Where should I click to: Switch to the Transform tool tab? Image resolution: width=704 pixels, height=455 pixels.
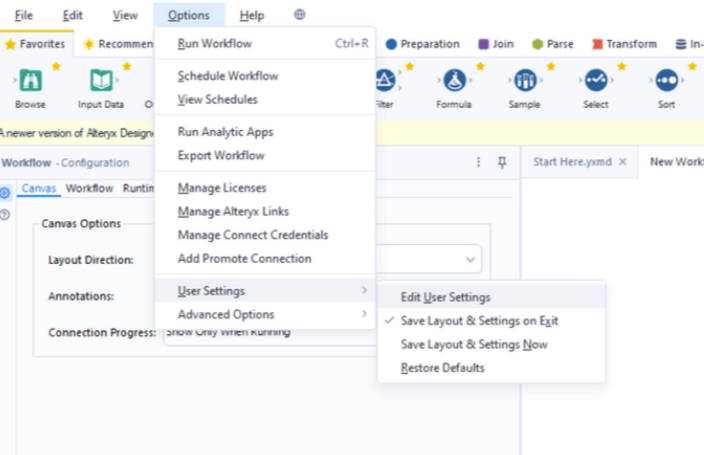click(625, 44)
